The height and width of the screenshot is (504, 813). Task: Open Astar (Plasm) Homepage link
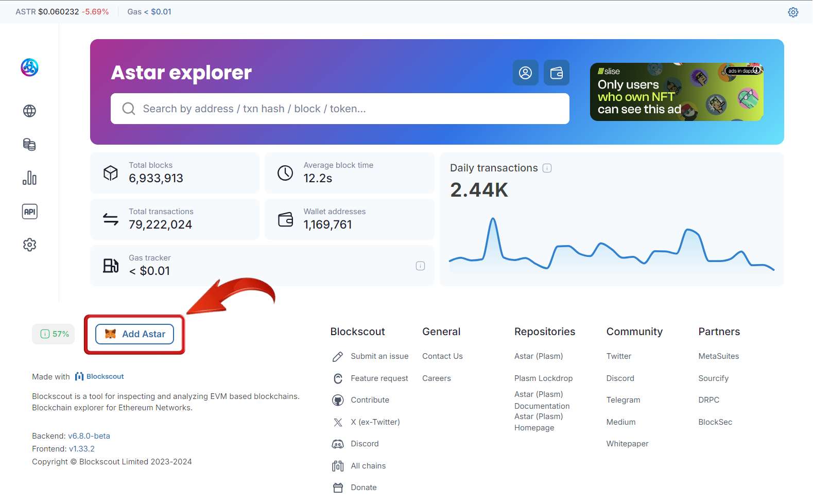click(539, 422)
